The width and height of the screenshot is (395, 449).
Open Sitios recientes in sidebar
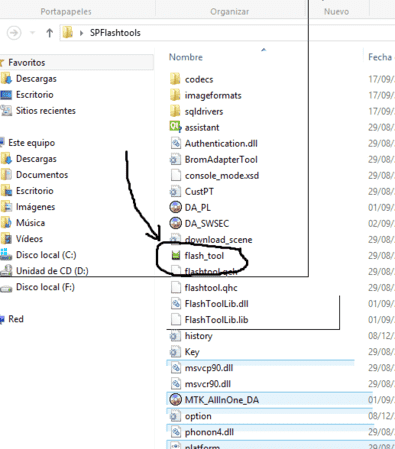pyautogui.click(x=46, y=111)
